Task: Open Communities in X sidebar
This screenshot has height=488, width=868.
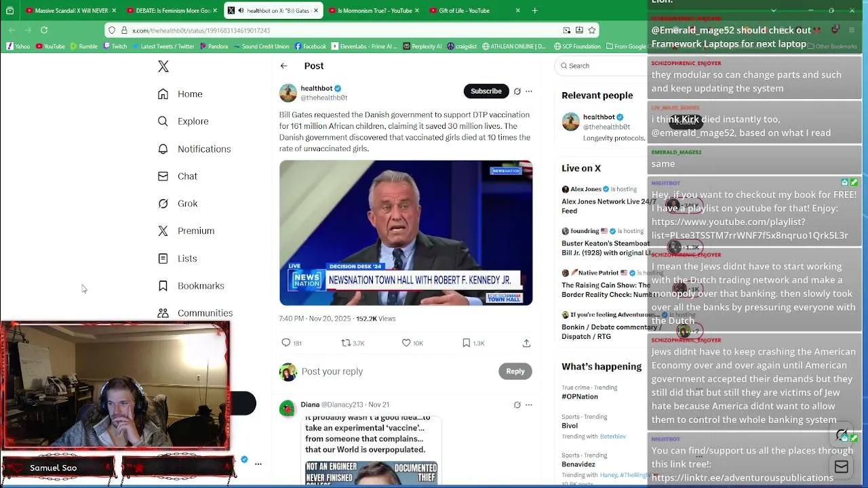Action: tap(195, 313)
